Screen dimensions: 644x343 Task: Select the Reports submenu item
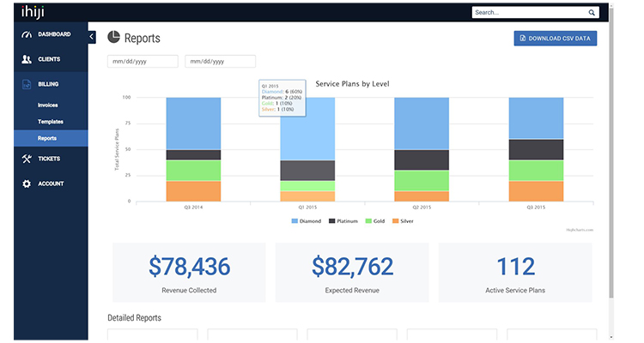pos(51,138)
